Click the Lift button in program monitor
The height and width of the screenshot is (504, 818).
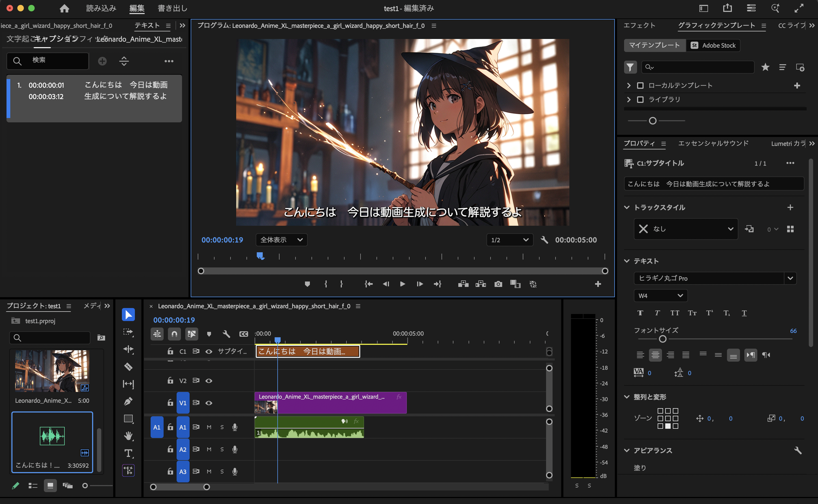pos(463,284)
